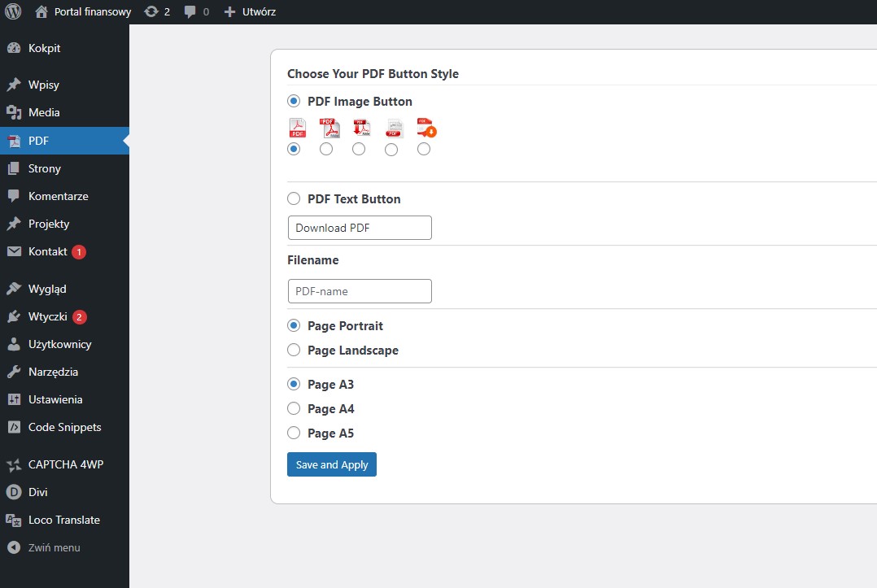Image resolution: width=877 pixels, height=588 pixels.
Task: Click the Code Snippets icon
Action: pyautogui.click(x=14, y=427)
